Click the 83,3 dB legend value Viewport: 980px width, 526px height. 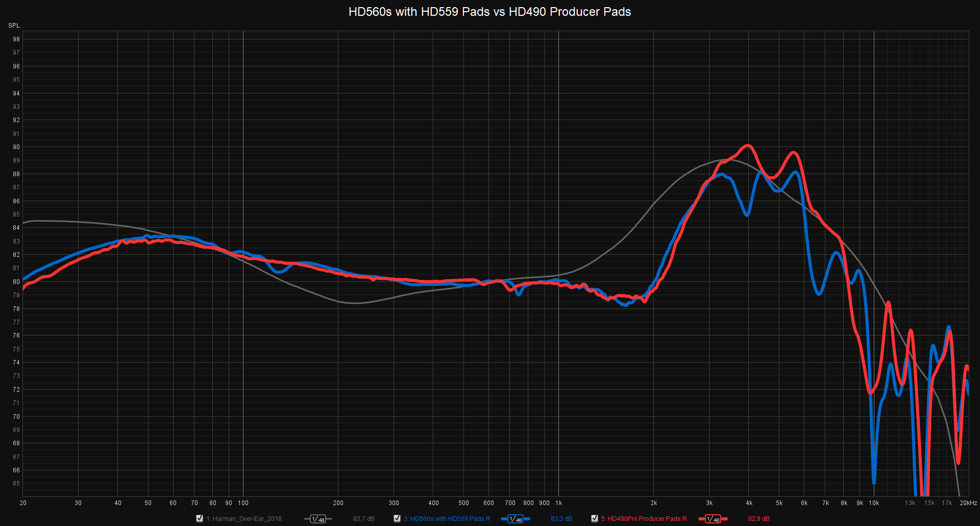click(561, 519)
